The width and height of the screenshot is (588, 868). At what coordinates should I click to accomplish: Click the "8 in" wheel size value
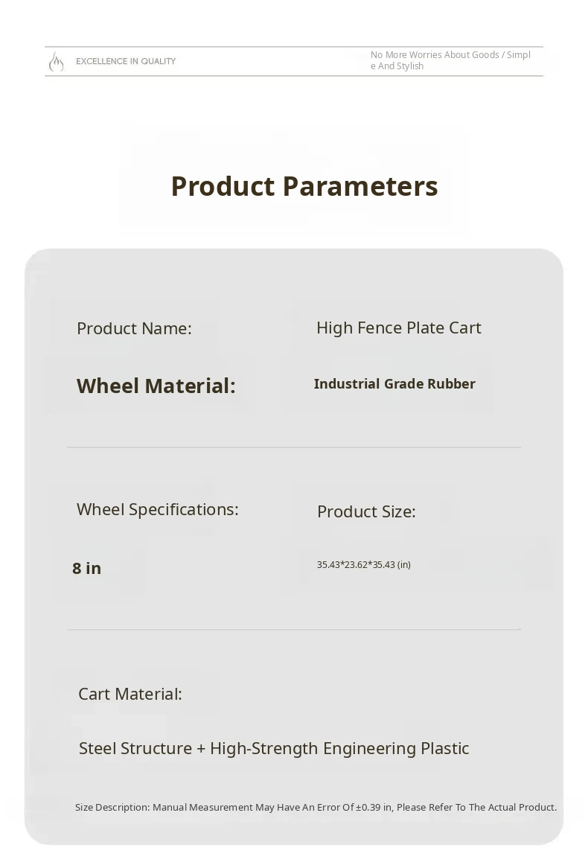pyautogui.click(x=86, y=568)
